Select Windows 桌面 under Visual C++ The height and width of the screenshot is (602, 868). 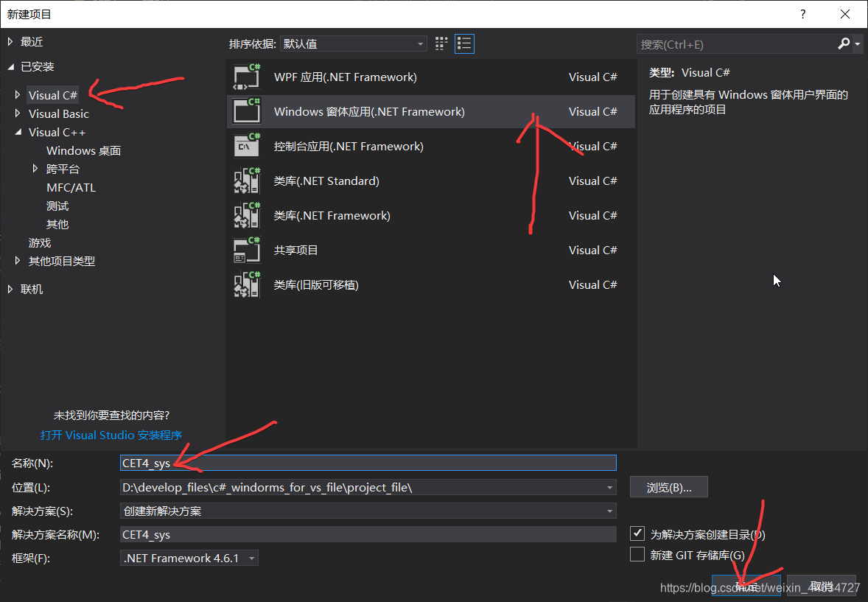point(83,150)
